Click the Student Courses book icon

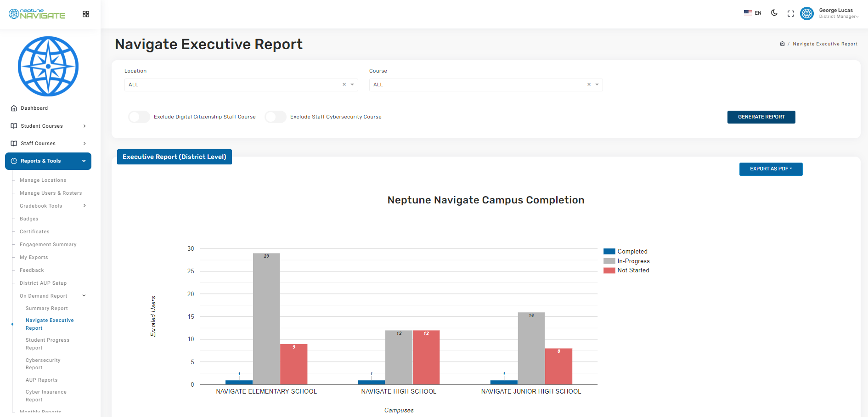14,126
